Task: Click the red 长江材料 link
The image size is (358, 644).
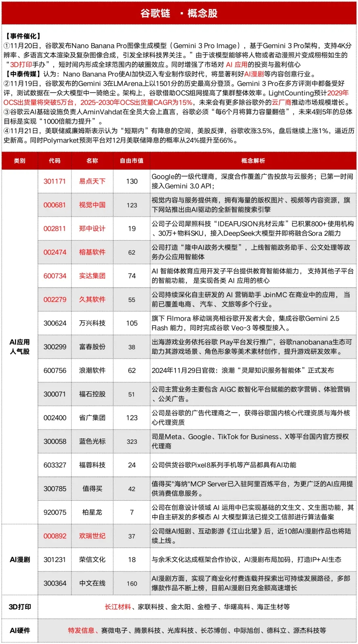Action: 118,607
